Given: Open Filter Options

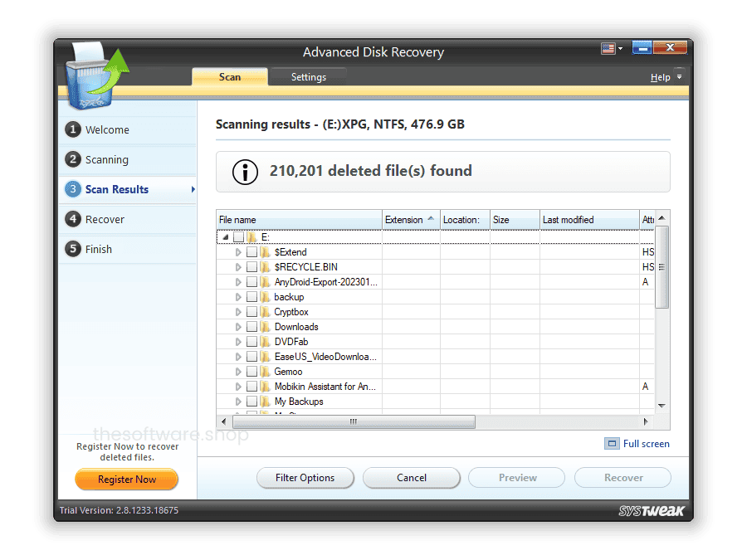Looking at the screenshot, I should (305, 478).
